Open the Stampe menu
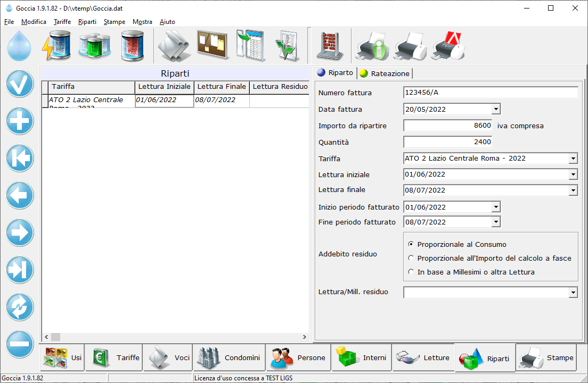Screen dimensions: 588x383 click(x=115, y=22)
